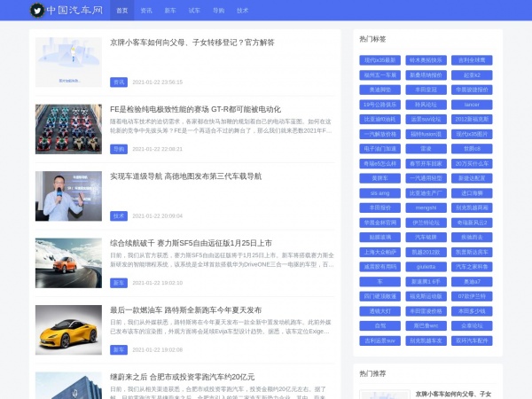Click the 07款伊兰特 hot tag
This screenshot has width=532, height=399.
pyautogui.click(x=472, y=296)
